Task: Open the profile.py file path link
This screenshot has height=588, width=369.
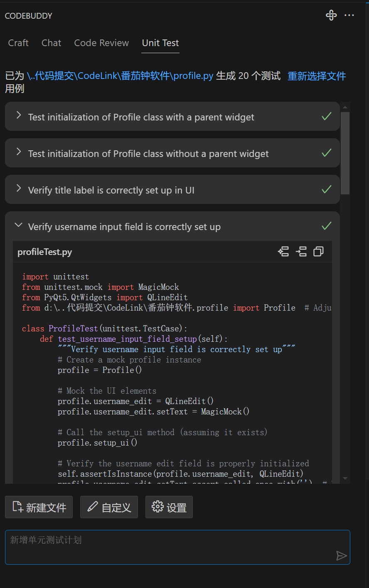Action: click(x=119, y=76)
